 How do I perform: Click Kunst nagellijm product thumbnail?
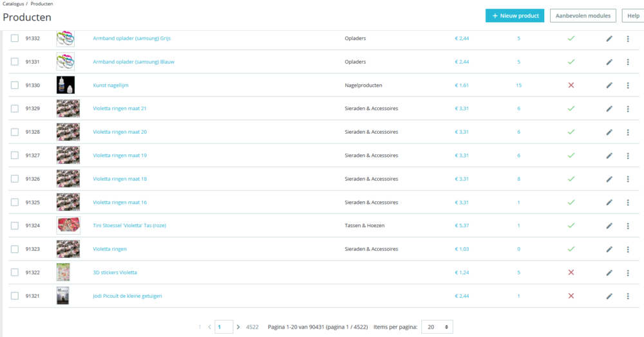[66, 85]
